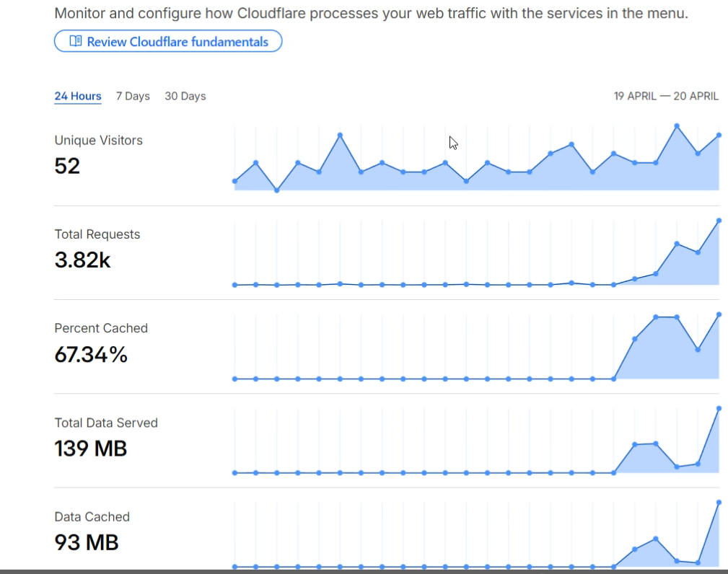Switch to the 30 Days view
Image resolution: width=728 pixels, height=574 pixels.
pyautogui.click(x=185, y=96)
